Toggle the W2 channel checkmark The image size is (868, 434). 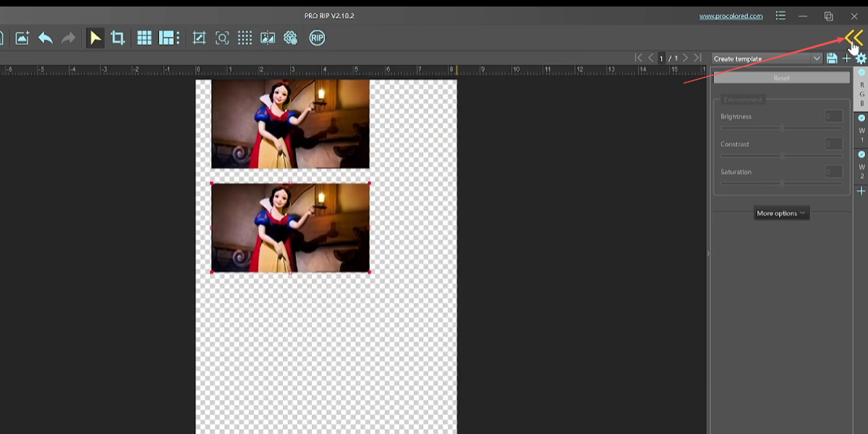pos(861,155)
